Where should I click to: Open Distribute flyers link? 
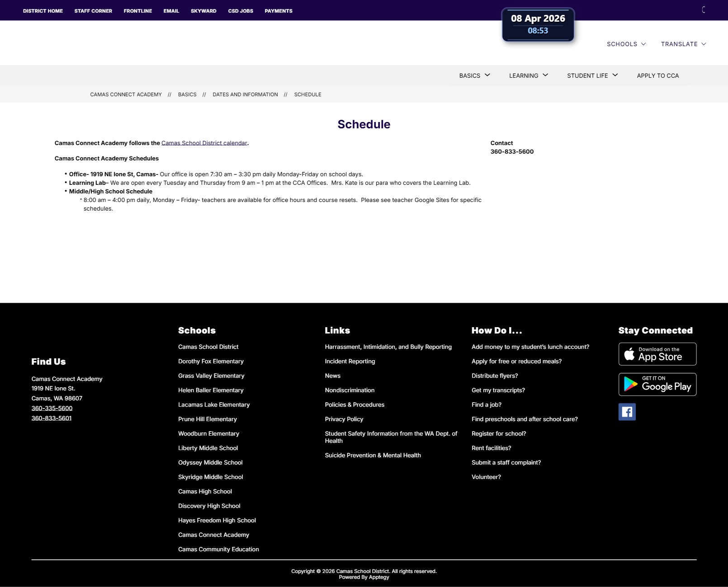coord(495,376)
